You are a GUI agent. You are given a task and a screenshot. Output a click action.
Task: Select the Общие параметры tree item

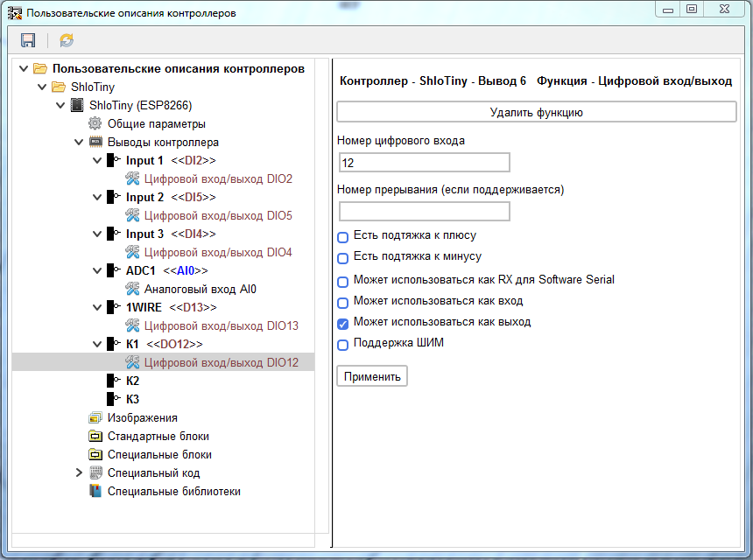click(x=156, y=123)
